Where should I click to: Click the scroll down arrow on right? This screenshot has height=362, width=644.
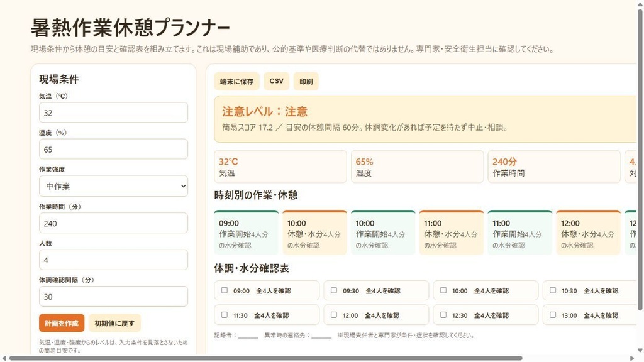point(640,351)
